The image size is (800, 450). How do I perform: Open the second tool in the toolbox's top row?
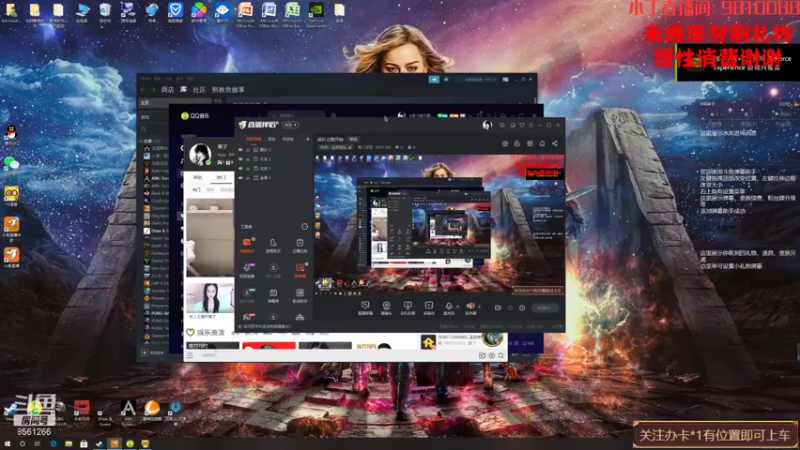tap(273, 244)
